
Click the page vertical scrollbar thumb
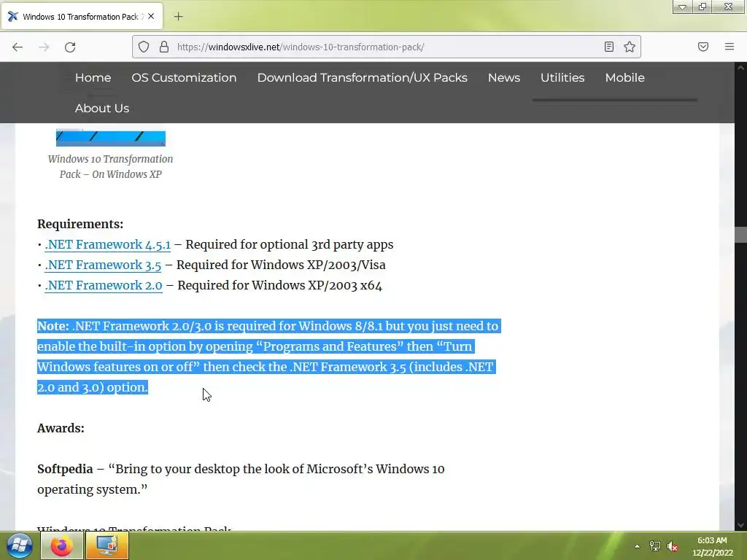740,236
